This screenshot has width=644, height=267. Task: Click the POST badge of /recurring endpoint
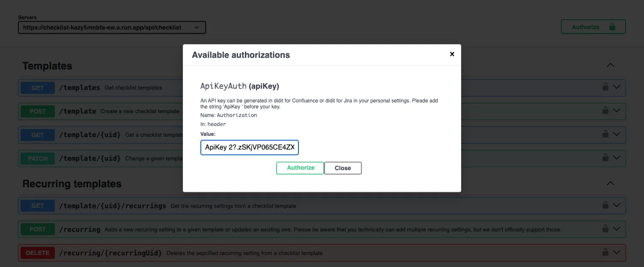38,229
